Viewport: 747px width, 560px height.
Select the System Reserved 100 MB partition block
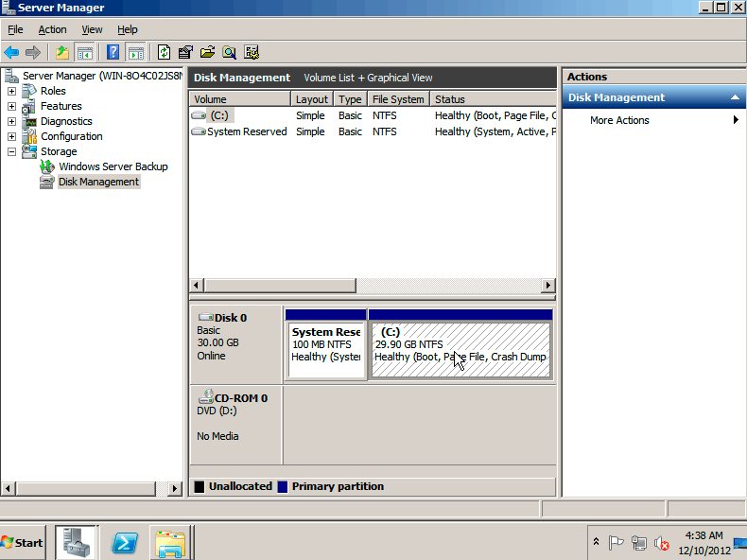(x=326, y=344)
